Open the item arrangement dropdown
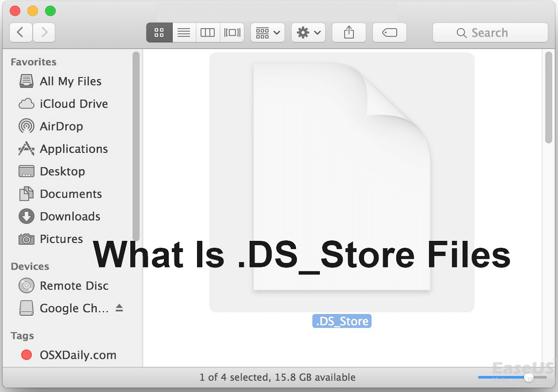The image size is (558, 392). tap(268, 33)
